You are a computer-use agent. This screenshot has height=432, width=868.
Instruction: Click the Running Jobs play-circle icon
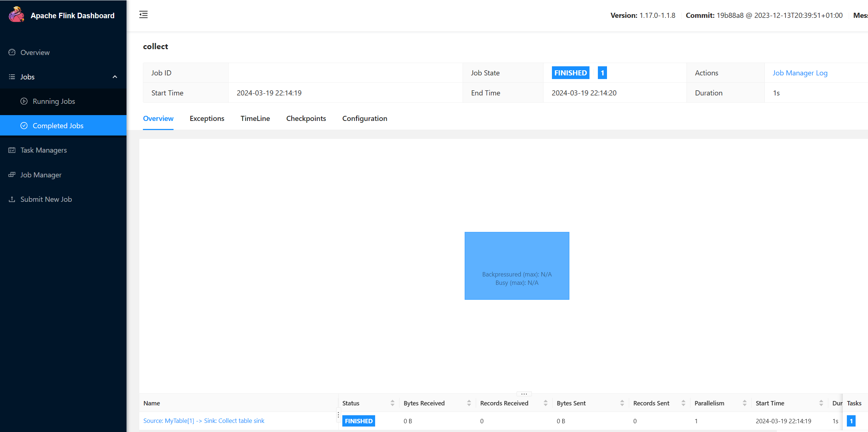[x=24, y=101]
